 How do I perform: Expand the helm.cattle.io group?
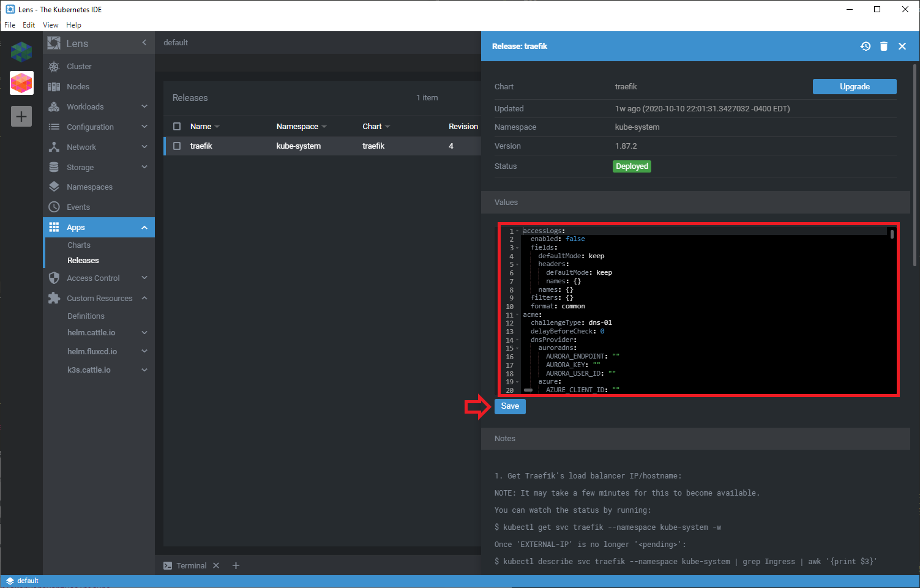coord(144,333)
